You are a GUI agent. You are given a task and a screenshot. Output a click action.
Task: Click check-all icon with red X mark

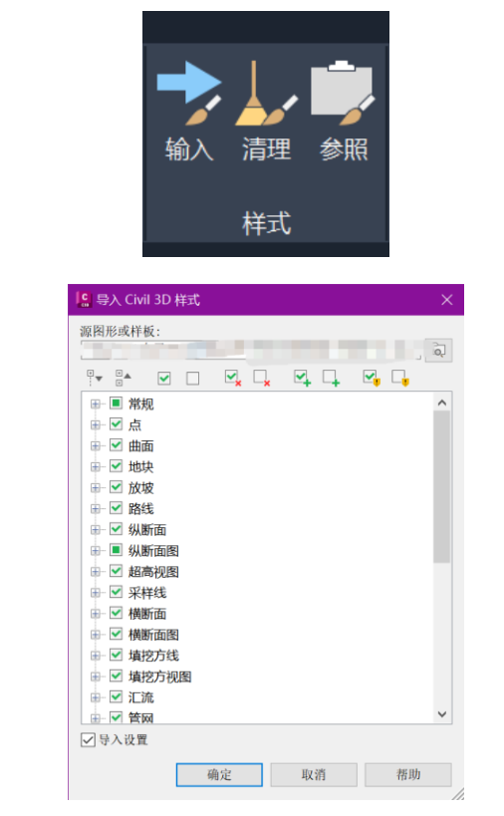coord(232,378)
